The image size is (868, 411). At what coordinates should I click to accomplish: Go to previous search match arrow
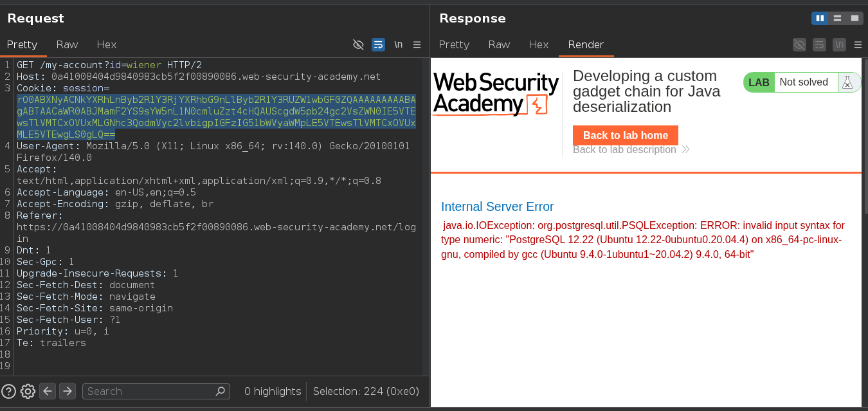point(48,391)
